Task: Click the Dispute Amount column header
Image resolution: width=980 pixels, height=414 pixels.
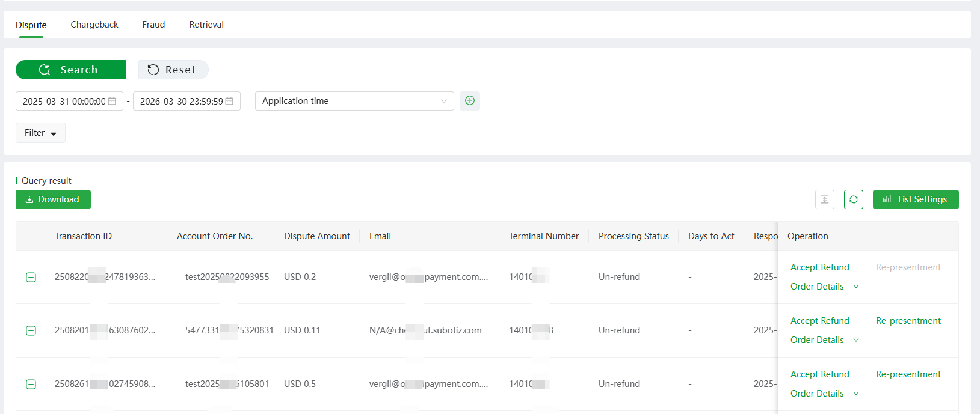Action: pyautogui.click(x=317, y=236)
